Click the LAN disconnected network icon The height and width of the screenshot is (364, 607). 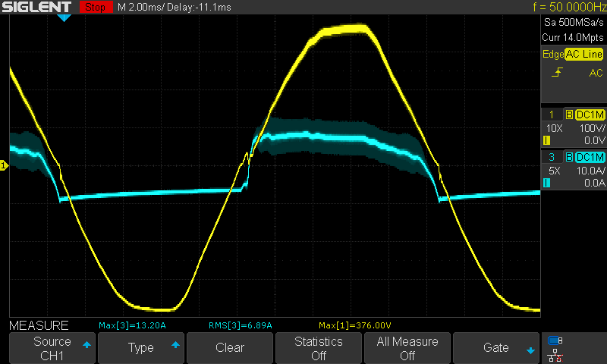click(x=555, y=356)
